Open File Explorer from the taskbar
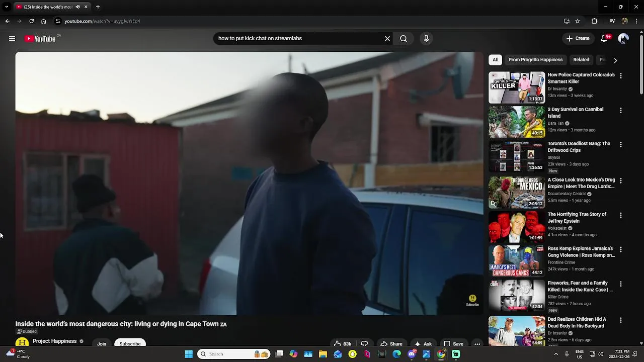Image resolution: width=644 pixels, height=362 pixels. pyautogui.click(x=323, y=354)
